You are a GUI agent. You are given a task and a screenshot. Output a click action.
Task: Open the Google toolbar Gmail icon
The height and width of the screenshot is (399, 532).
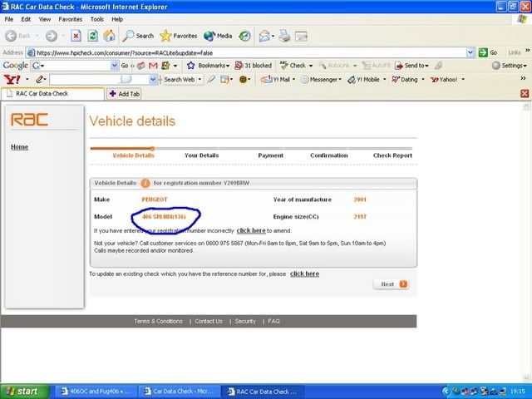click(153, 66)
